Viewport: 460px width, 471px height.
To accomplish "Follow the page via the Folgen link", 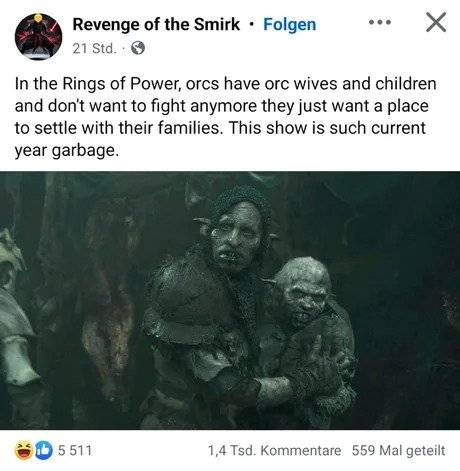I will click(290, 25).
